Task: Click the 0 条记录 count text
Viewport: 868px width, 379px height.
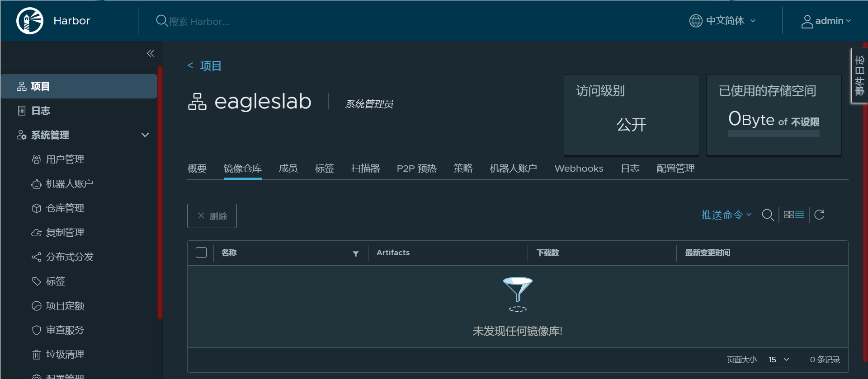Action: tap(825, 360)
